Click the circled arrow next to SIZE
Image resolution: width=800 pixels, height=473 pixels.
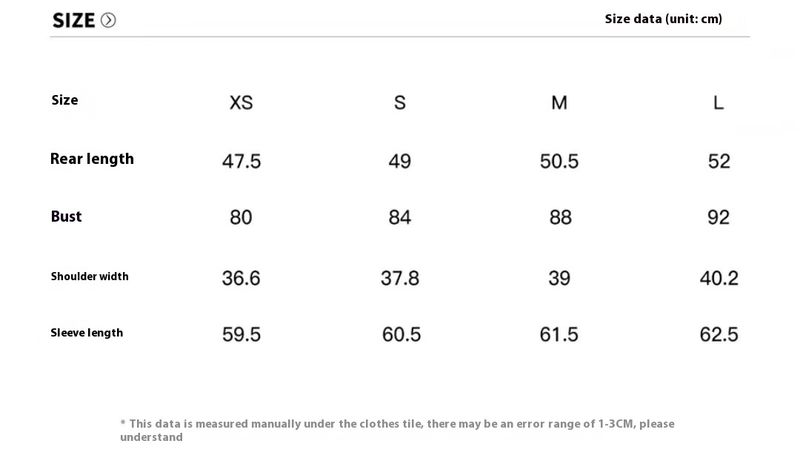click(x=109, y=20)
